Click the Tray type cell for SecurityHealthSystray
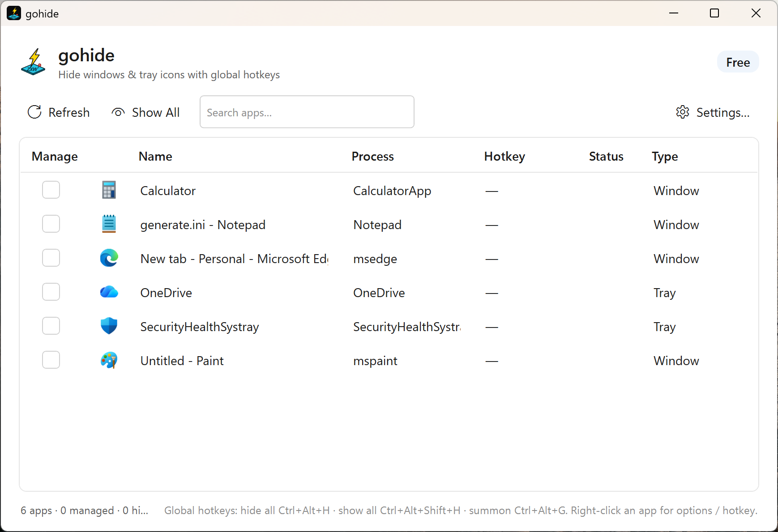 click(x=664, y=327)
